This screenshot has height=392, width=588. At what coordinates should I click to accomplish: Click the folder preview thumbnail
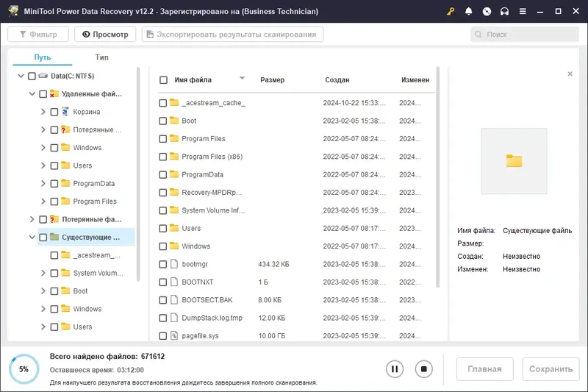[x=514, y=161]
